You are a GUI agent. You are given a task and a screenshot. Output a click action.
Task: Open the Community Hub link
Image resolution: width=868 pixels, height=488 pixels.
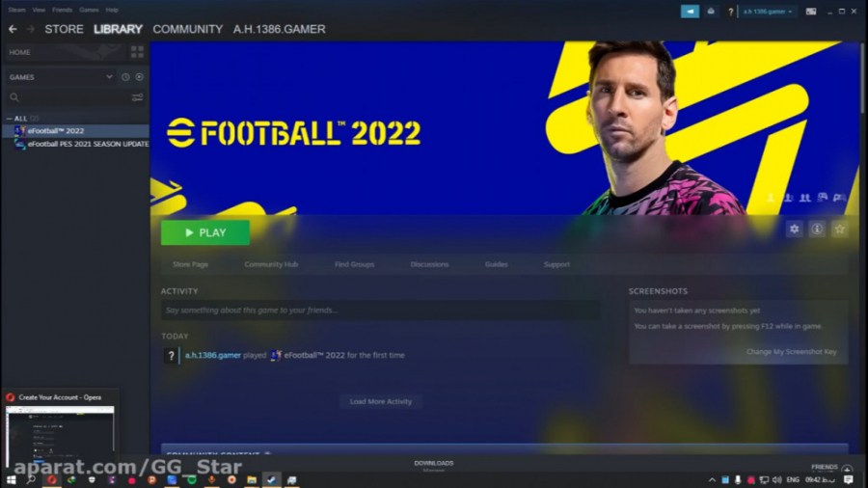(x=271, y=264)
